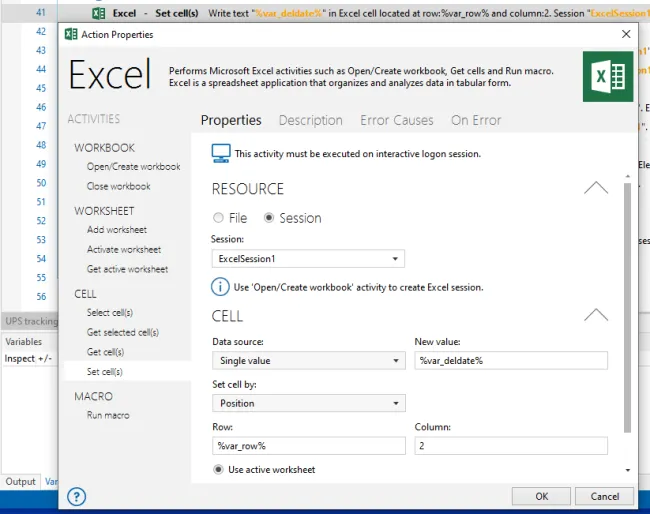Image resolution: width=650 pixels, height=514 pixels.
Task: Collapse the CELL section
Action: (595, 316)
